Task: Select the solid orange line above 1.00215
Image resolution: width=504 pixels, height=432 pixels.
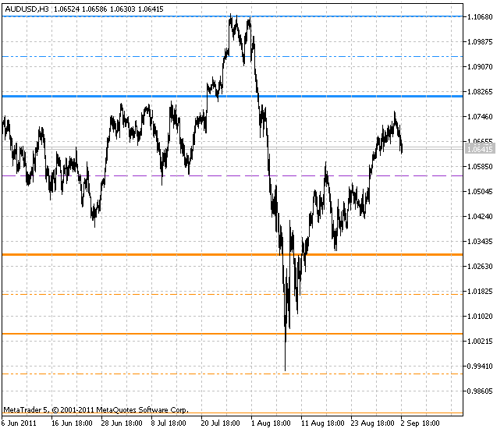Action: coord(232,334)
